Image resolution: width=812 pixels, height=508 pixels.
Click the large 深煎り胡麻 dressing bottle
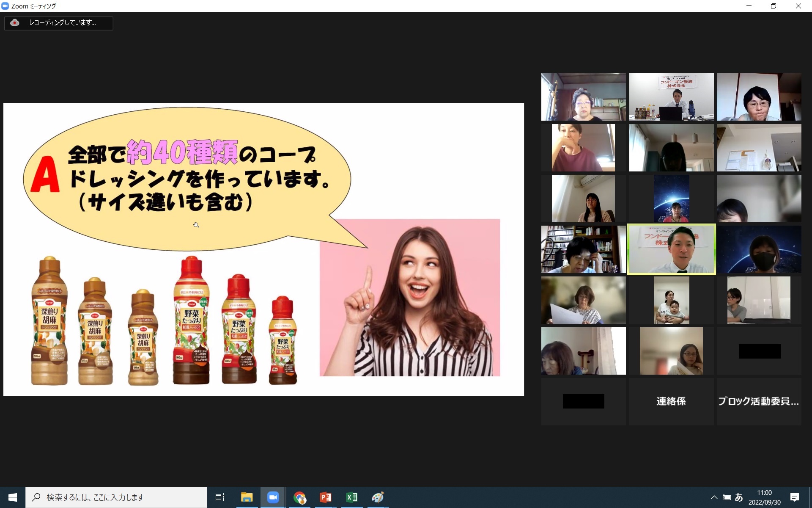pos(49,321)
